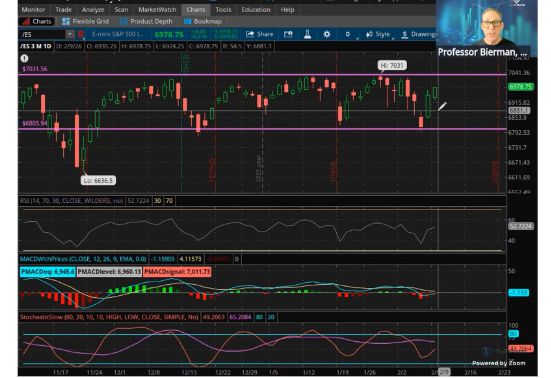Switch to Flexible Grid layout
The width and height of the screenshot is (551, 378).
pyautogui.click(x=85, y=21)
